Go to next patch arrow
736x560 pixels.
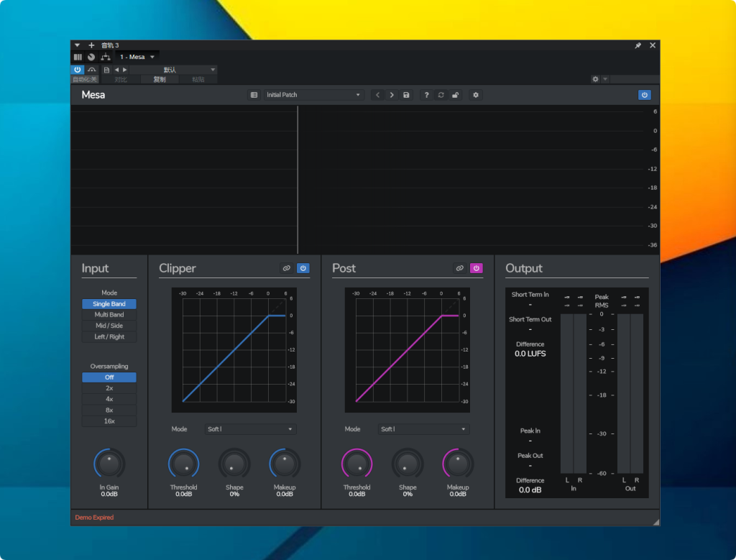[392, 95]
